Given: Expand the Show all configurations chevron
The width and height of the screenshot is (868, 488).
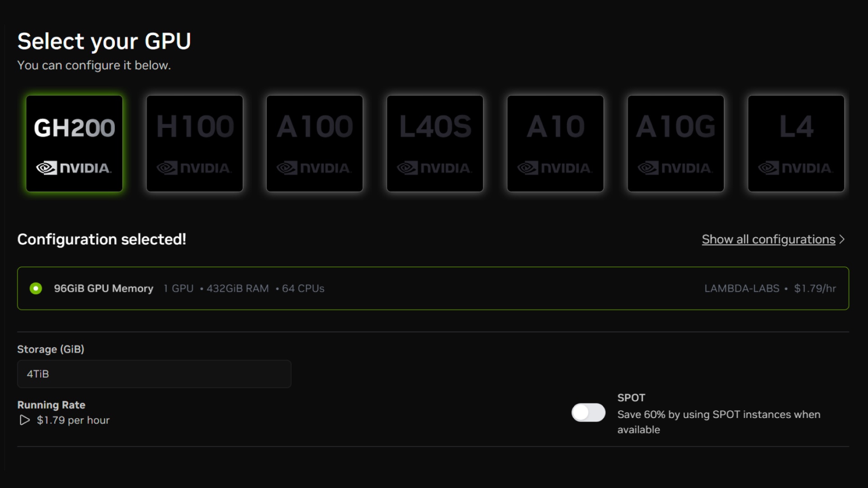Looking at the screenshot, I should 842,239.
